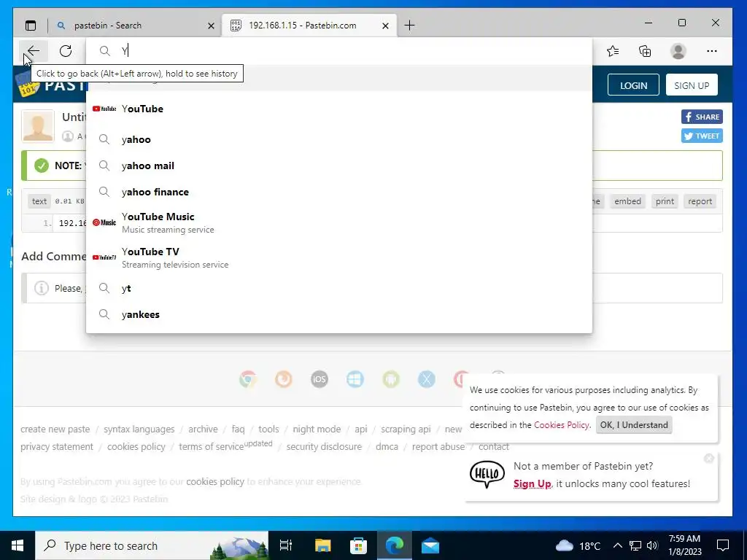This screenshot has height=560, width=747.
Task: Close the 192.168.1.15 - Pastebin.com tab
Action: click(385, 26)
